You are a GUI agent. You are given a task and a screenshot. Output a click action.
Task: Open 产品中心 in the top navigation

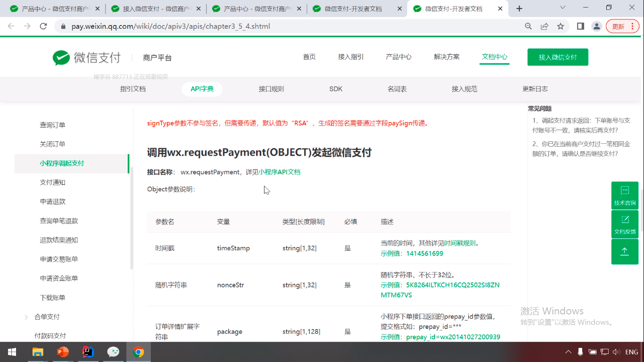[x=398, y=57]
